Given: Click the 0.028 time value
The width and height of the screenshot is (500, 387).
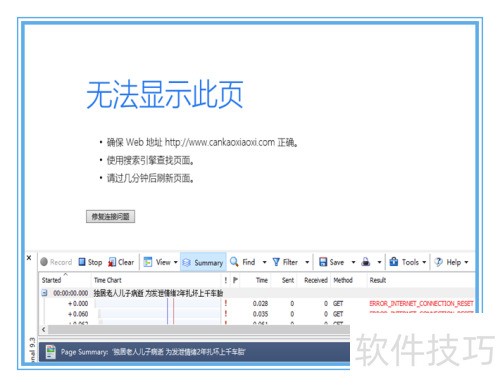Looking at the screenshot, I should pyautogui.click(x=260, y=303).
